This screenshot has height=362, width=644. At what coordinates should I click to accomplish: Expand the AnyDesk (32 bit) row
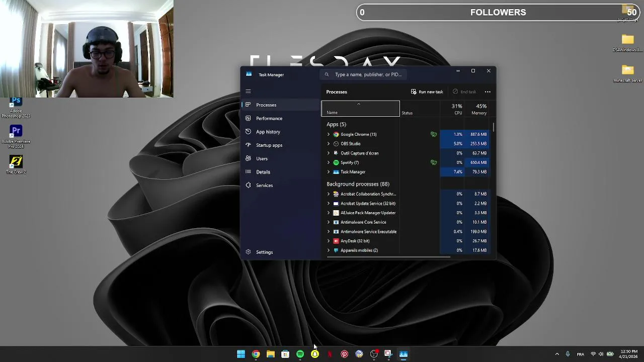(329, 241)
